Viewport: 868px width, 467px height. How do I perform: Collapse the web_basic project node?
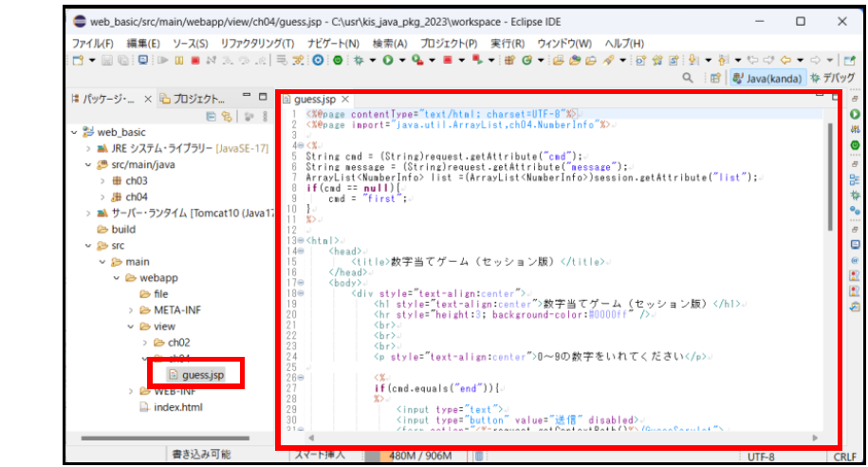pos(74,133)
